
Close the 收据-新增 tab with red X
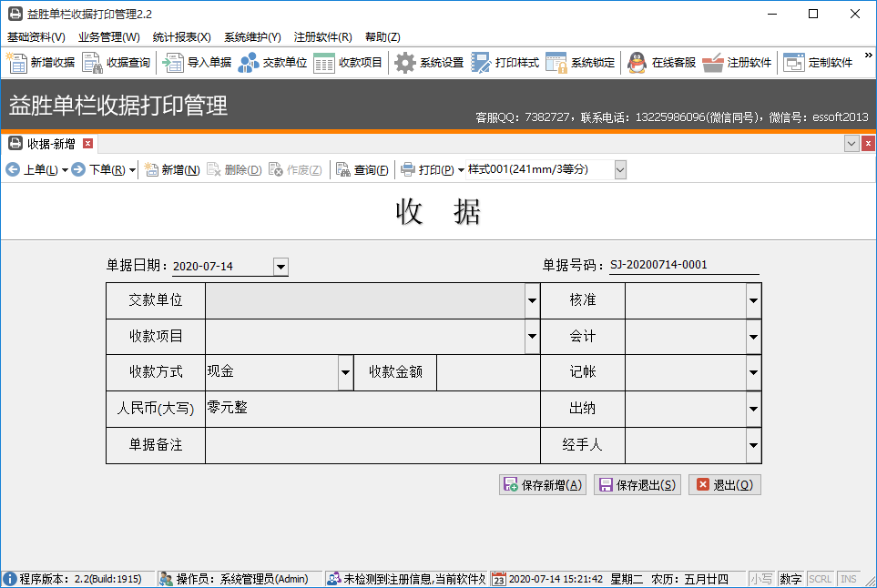87,144
